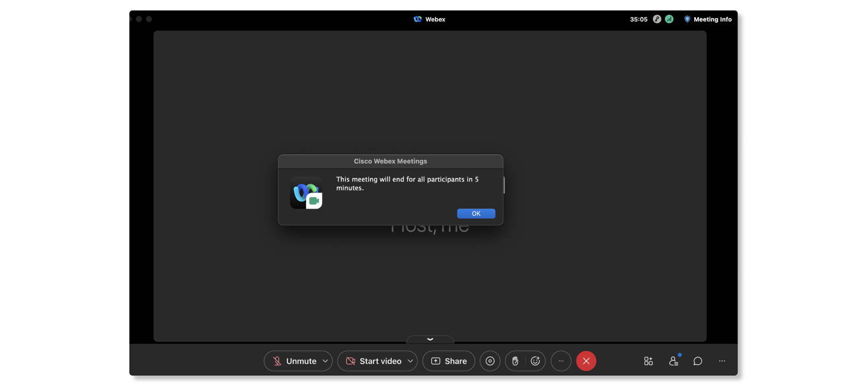Open the Chat panel icon
This screenshot has height=386, width=868.
(x=698, y=361)
